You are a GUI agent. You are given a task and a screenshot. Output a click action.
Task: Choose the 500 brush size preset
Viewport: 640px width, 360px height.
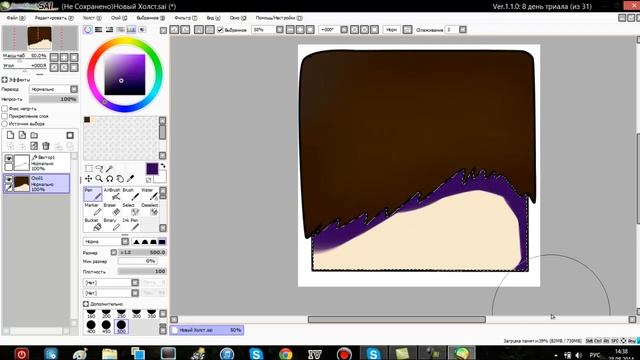tap(121, 326)
